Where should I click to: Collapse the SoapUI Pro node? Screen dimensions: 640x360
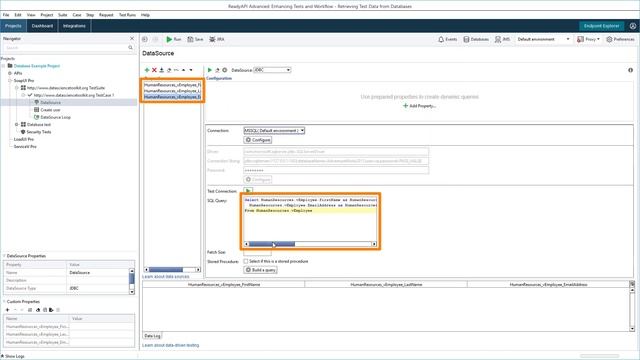click(10, 80)
